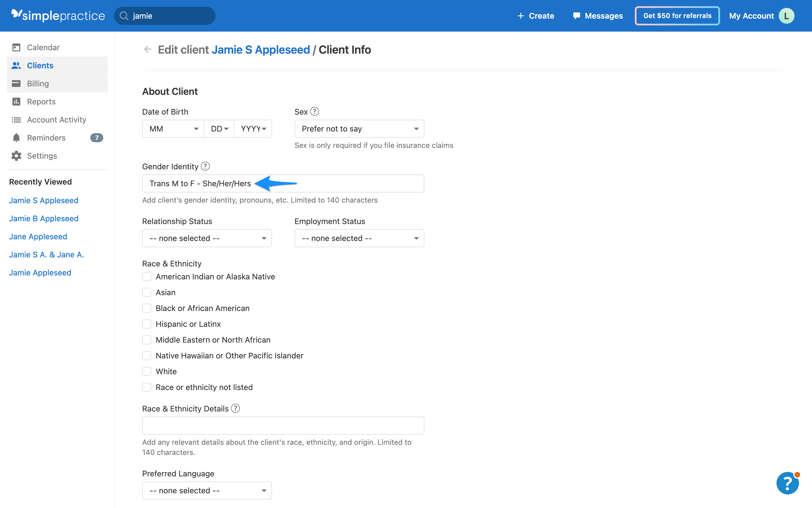Viewport: 812px width, 508px height.
Task: Select the Clients sidebar icon
Action: pos(16,65)
